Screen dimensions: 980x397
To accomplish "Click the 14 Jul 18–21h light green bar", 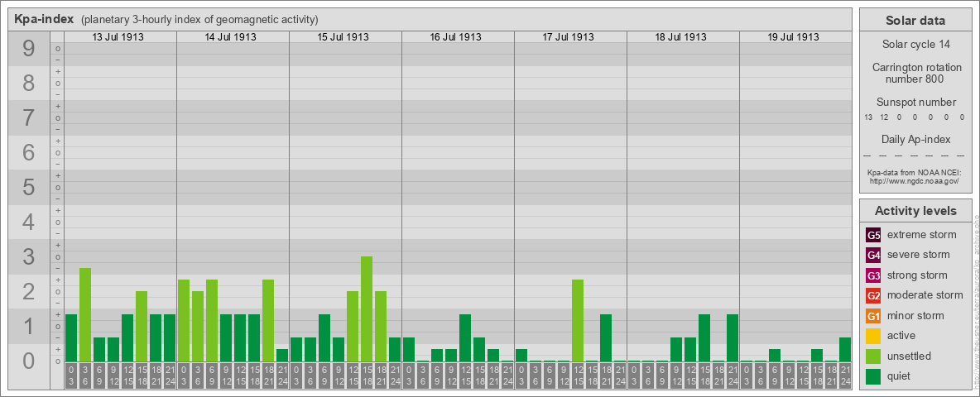I will pyautogui.click(x=268, y=320).
